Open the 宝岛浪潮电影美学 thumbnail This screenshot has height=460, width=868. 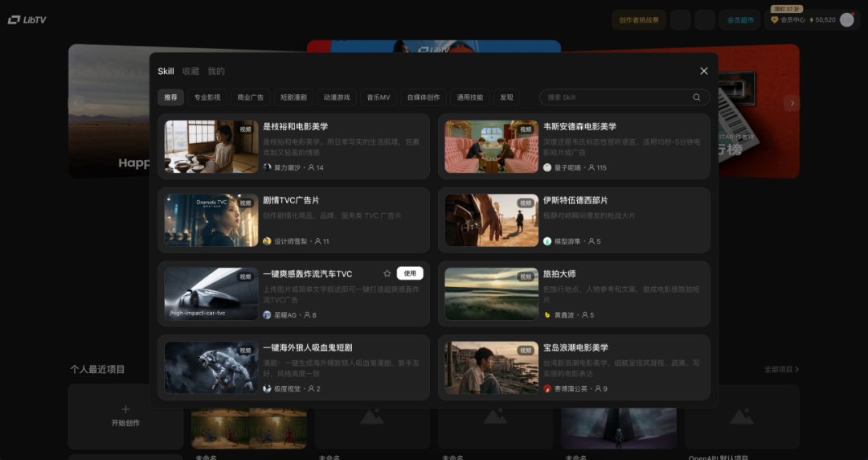[492, 368]
